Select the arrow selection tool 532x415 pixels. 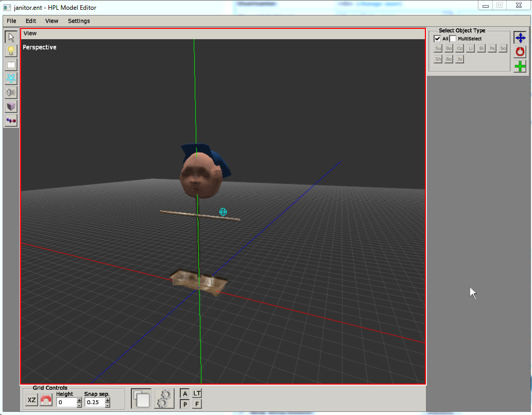coord(11,37)
